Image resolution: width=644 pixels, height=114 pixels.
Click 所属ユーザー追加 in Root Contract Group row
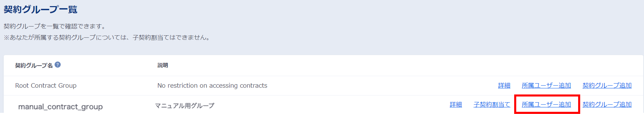click(546, 86)
